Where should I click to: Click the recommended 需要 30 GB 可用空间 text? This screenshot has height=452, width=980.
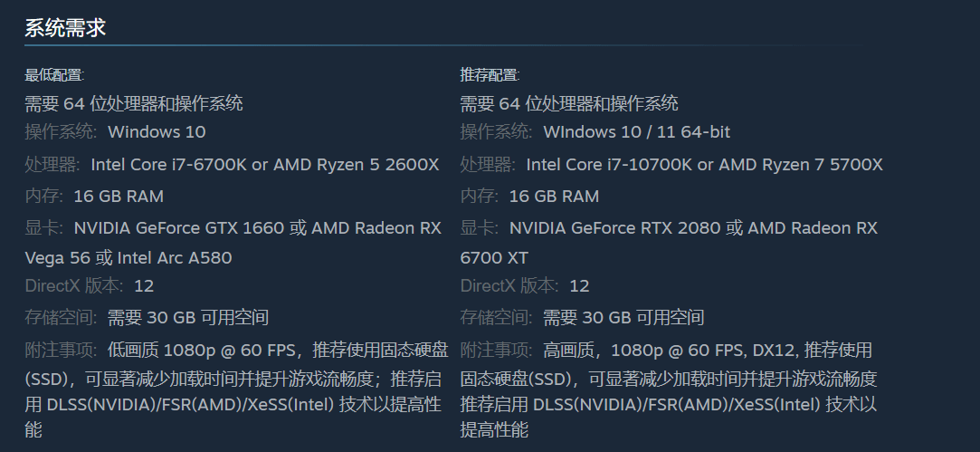[623, 317]
